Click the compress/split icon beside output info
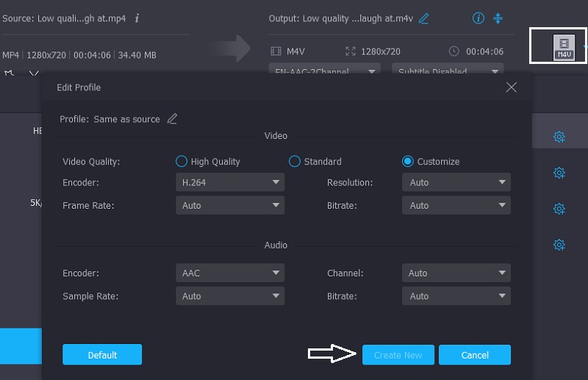588x380 pixels. click(x=498, y=18)
